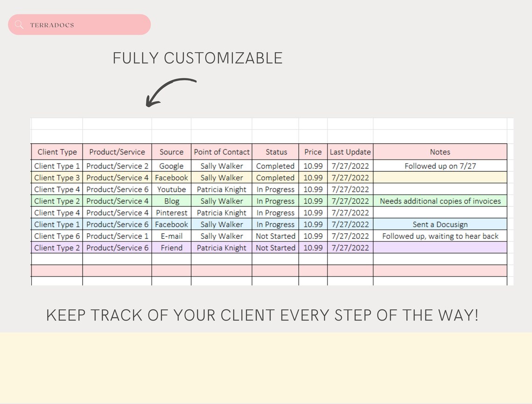Select the Price header cell
Screen dimensions: 532x404
tap(313, 152)
